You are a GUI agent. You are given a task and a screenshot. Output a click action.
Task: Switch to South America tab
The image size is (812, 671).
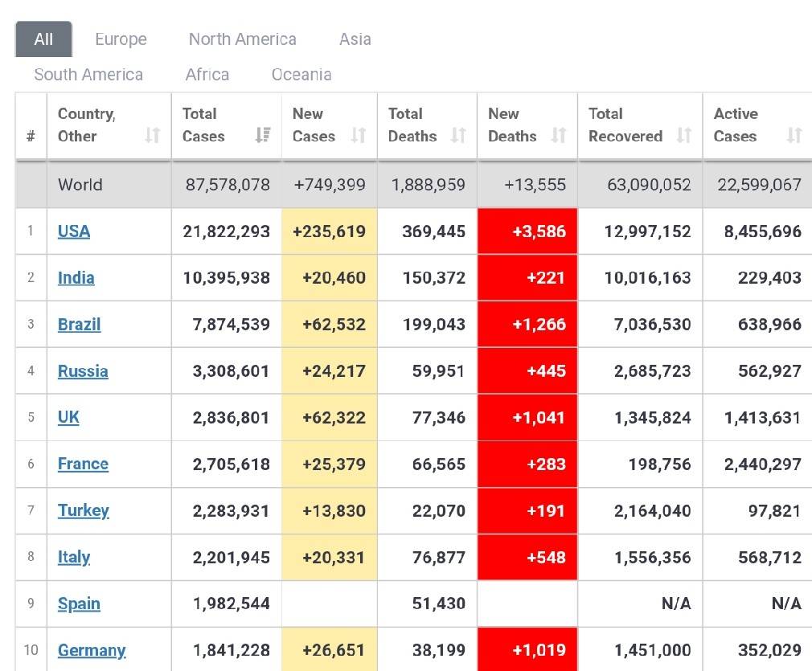[88, 75]
